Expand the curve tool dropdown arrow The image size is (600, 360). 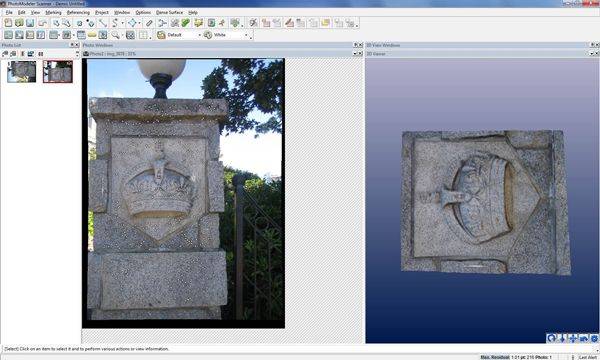click(x=122, y=23)
